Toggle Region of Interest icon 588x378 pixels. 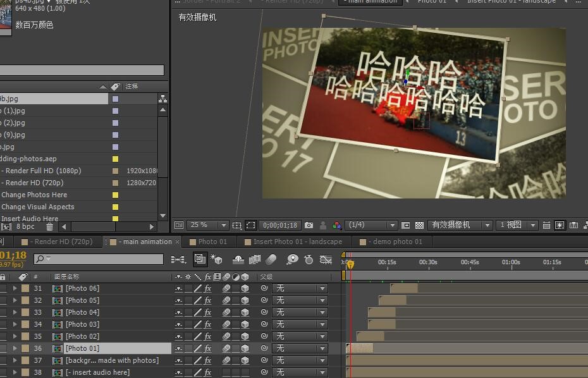click(405, 225)
